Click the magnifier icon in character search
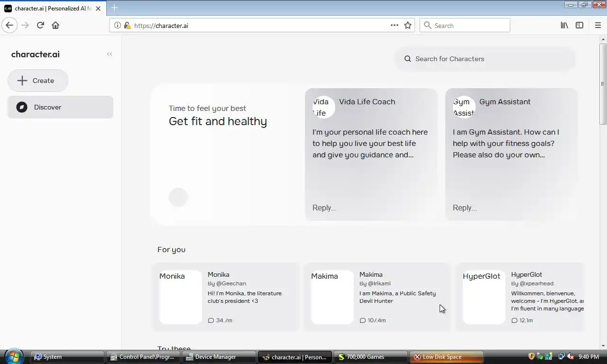 point(407,59)
